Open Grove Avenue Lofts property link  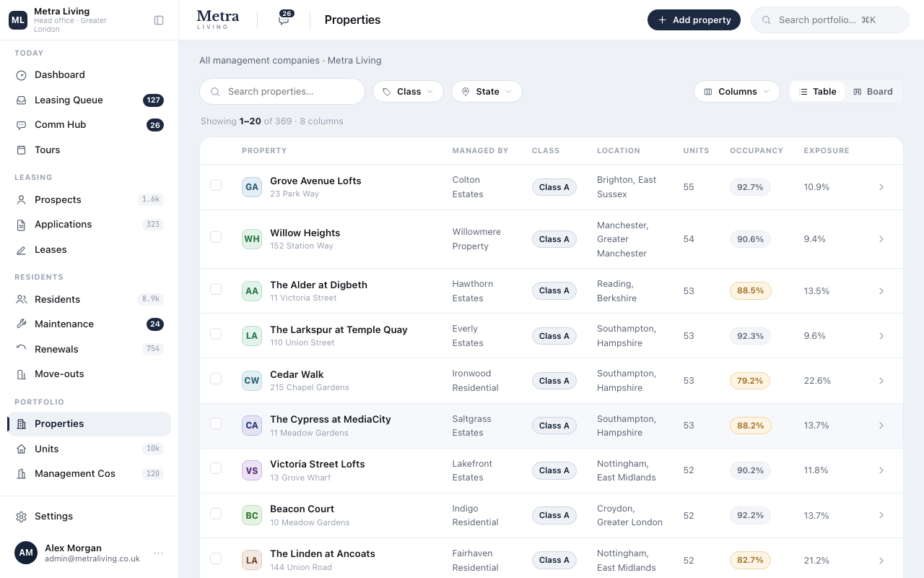click(x=315, y=181)
